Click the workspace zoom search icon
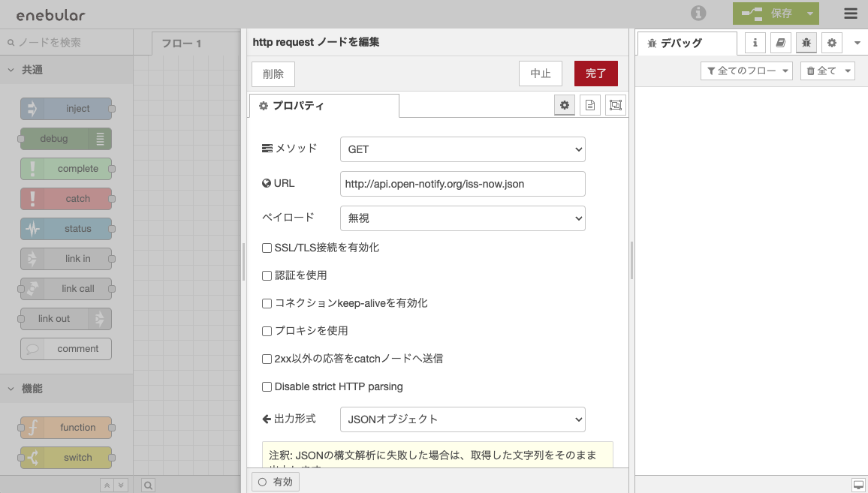The width and height of the screenshot is (868, 493). click(x=147, y=485)
